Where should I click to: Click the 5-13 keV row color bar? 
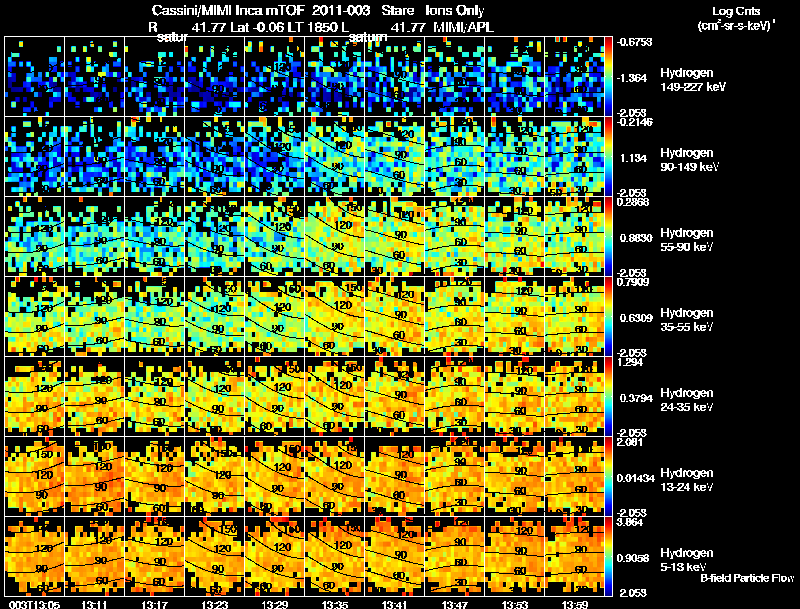(608, 556)
